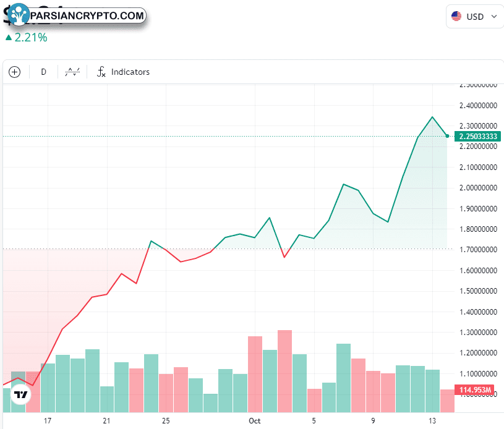504x429 pixels.
Task: Click the last red volume bar at right
Action: [448, 401]
